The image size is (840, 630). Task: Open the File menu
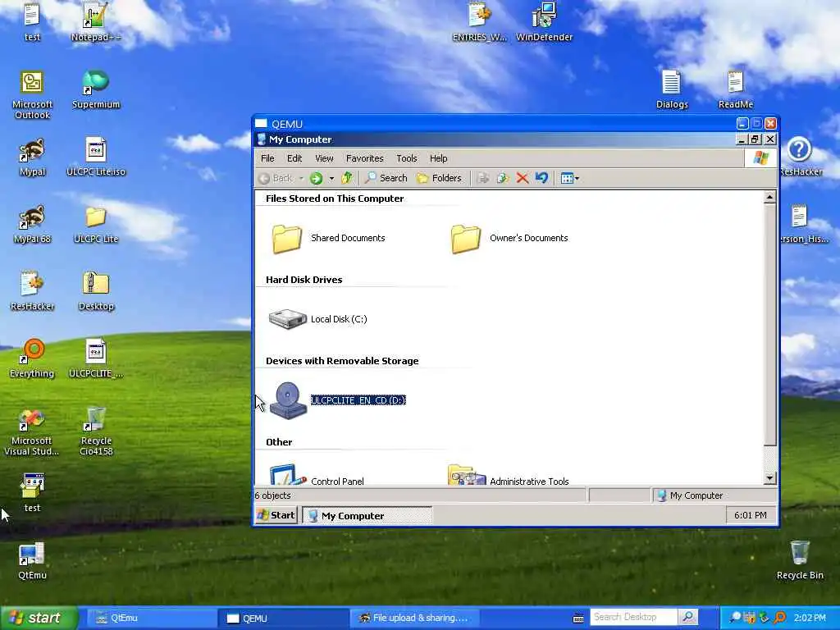pos(267,158)
